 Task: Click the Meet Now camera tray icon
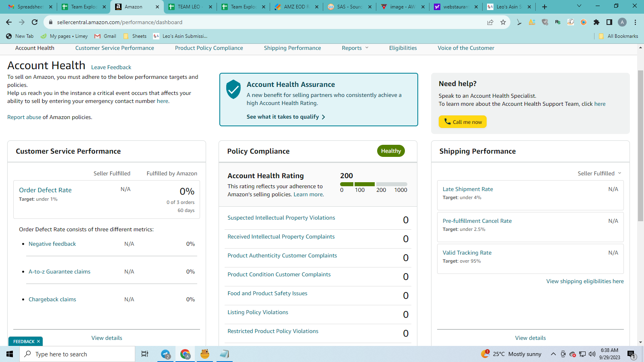click(x=563, y=354)
